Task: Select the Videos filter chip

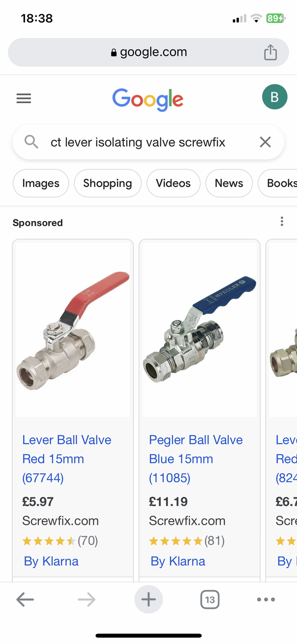Action: pos(173,183)
